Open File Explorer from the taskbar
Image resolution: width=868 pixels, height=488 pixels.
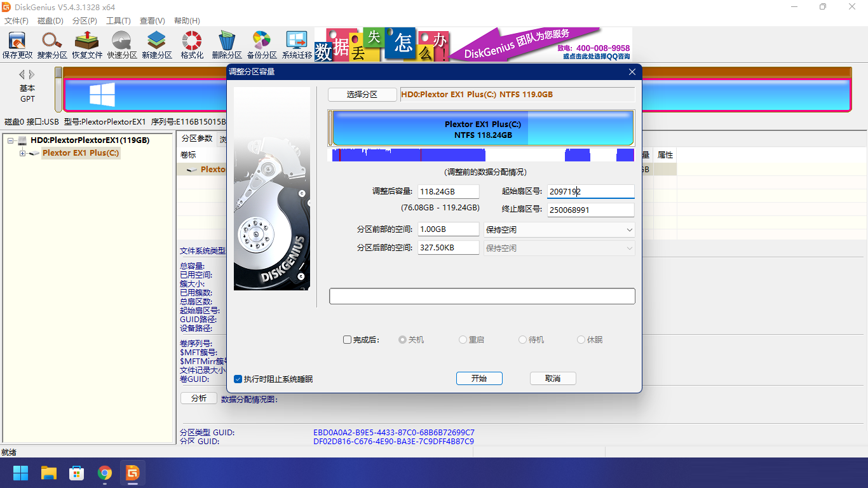[x=49, y=473]
